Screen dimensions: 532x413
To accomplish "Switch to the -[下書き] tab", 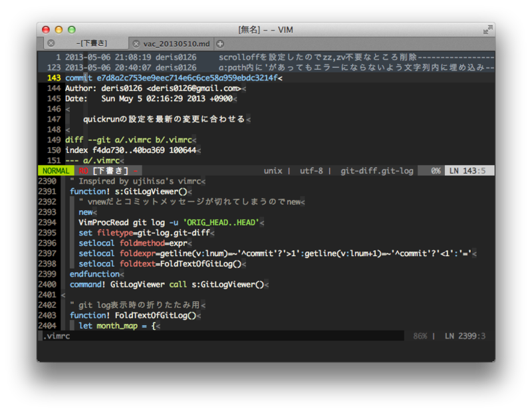I will (x=86, y=43).
